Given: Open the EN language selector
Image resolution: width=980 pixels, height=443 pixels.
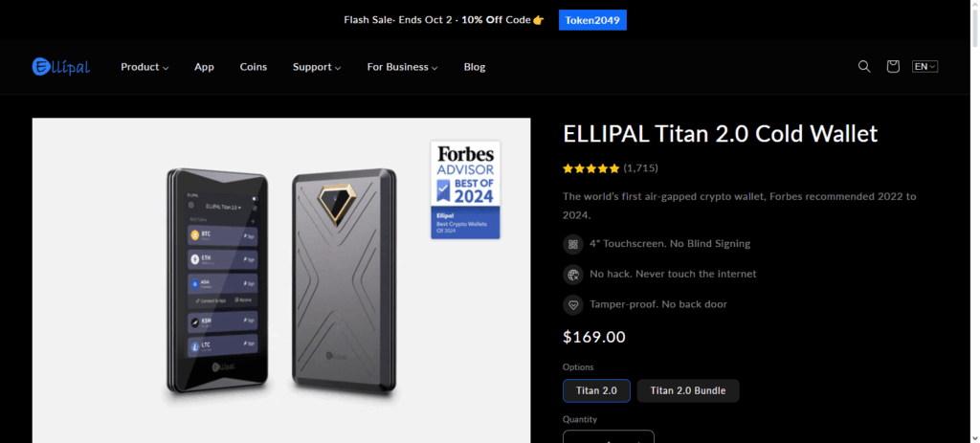Looking at the screenshot, I should tap(925, 66).
